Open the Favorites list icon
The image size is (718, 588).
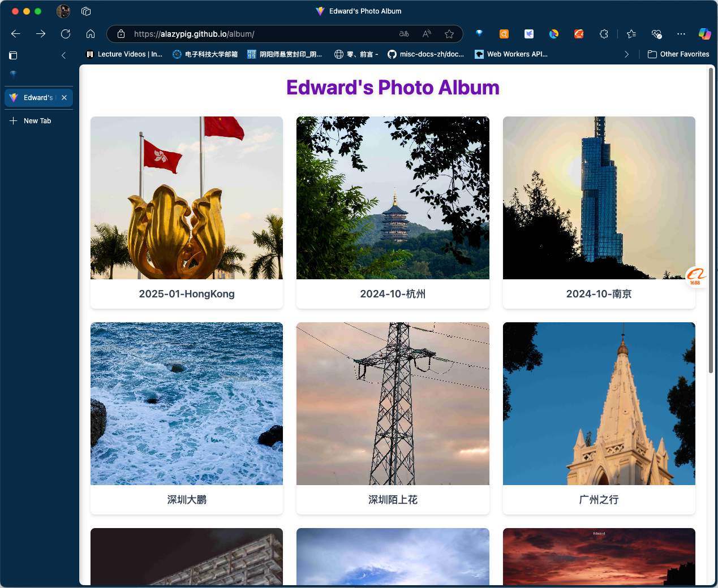(631, 34)
